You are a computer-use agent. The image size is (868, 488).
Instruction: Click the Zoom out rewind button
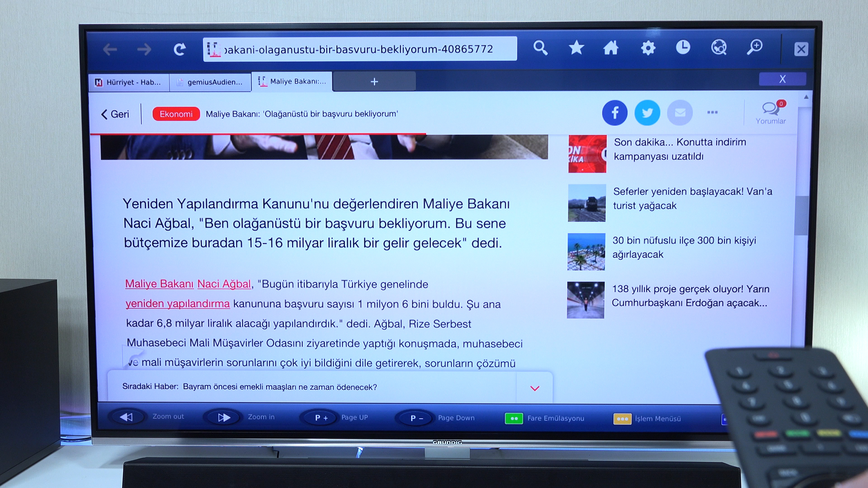point(126,417)
